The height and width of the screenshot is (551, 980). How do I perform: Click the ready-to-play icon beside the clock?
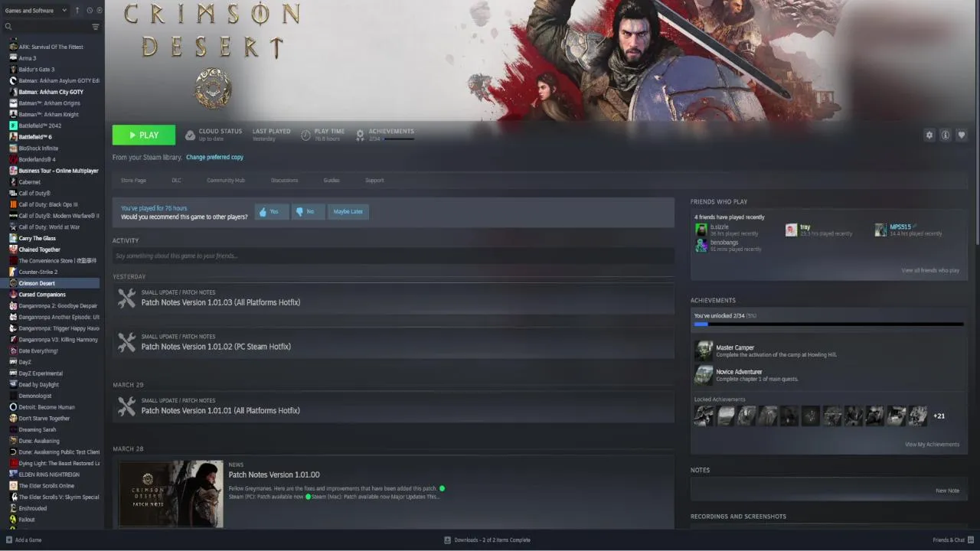pos(99,10)
